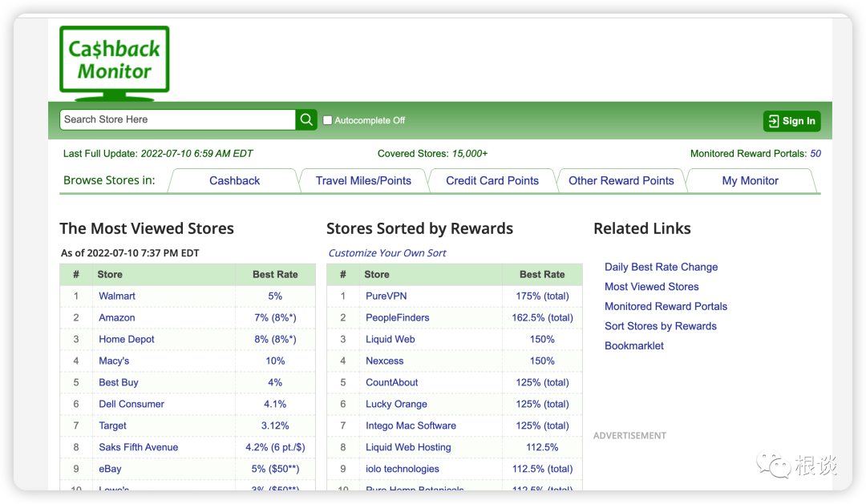Open the Walmart store link

tap(117, 296)
